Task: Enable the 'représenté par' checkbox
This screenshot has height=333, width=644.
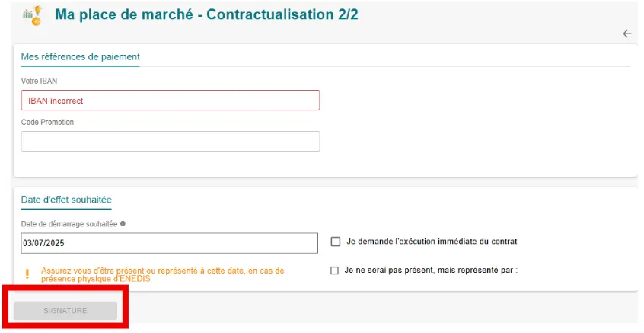Action: click(x=335, y=271)
